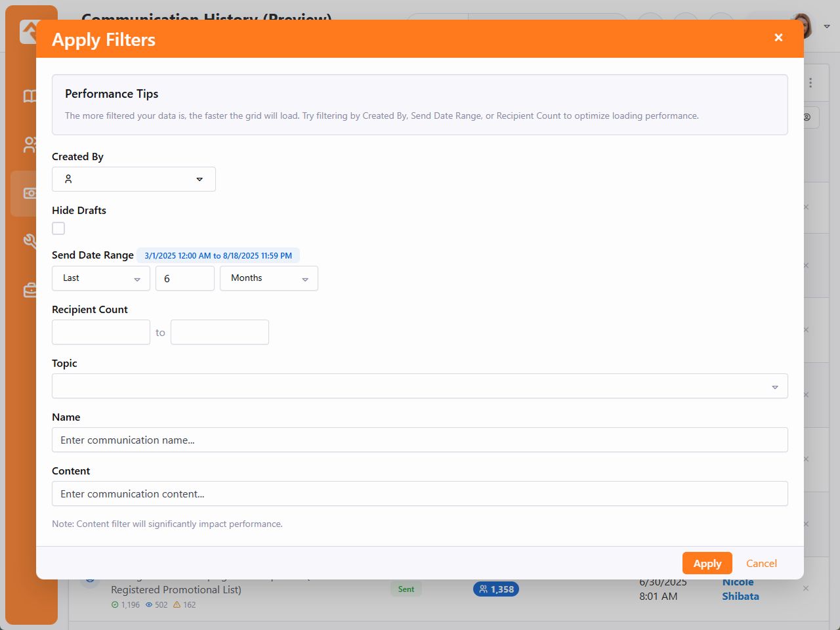Click the three-dot more options icon
Screen dimensions: 840x630
click(810, 83)
